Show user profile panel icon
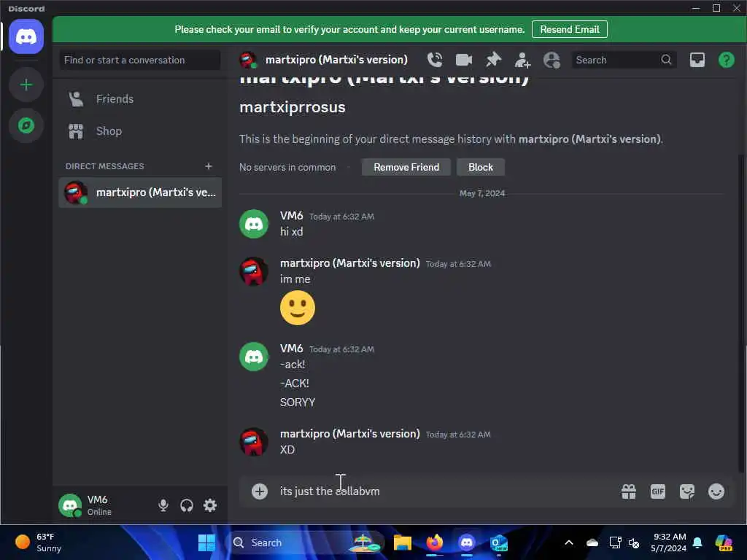Screen dimensions: 747x560 [x=551, y=60]
